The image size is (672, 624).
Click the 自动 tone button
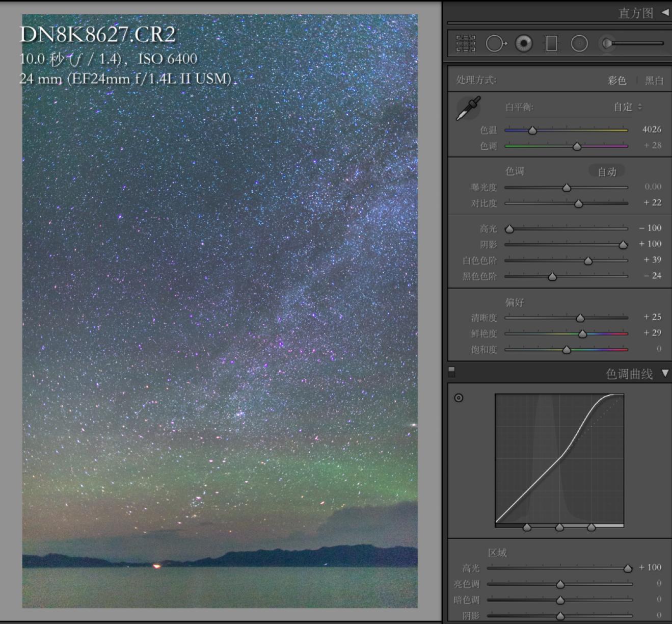point(607,172)
